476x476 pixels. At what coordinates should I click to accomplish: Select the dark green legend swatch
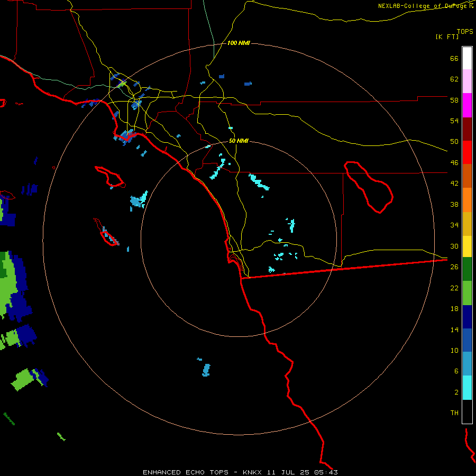(467, 269)
